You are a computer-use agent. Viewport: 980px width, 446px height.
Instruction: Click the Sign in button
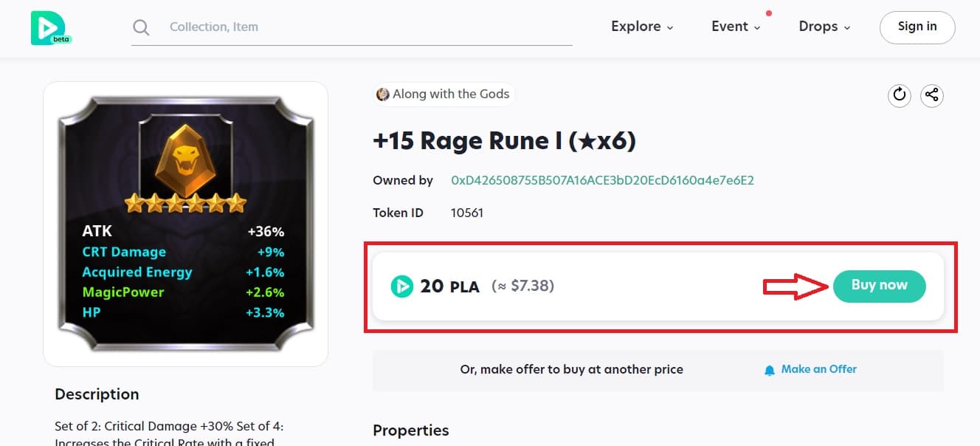coord(917,27)
